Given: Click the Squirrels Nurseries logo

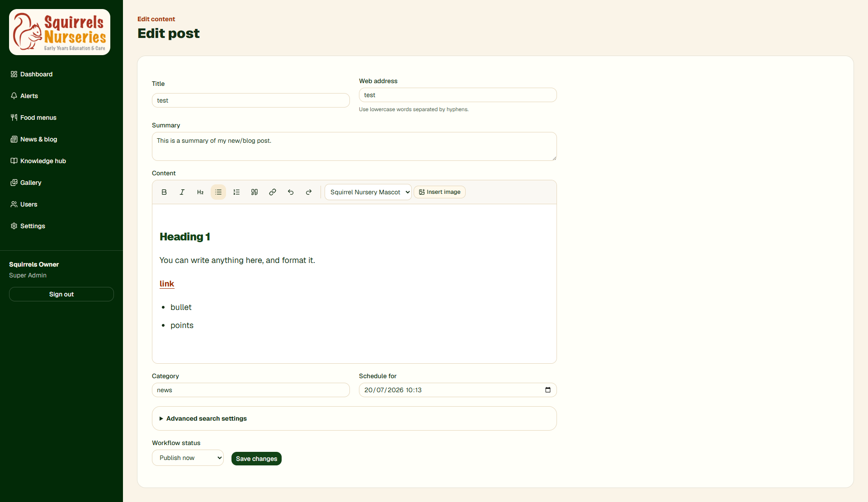Looking at the screenshot, I should pos(60,32).
